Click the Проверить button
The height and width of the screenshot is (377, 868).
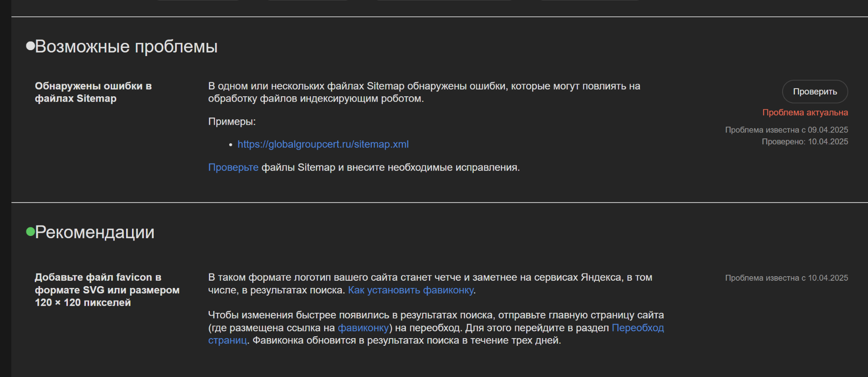[x=815, y=92]
